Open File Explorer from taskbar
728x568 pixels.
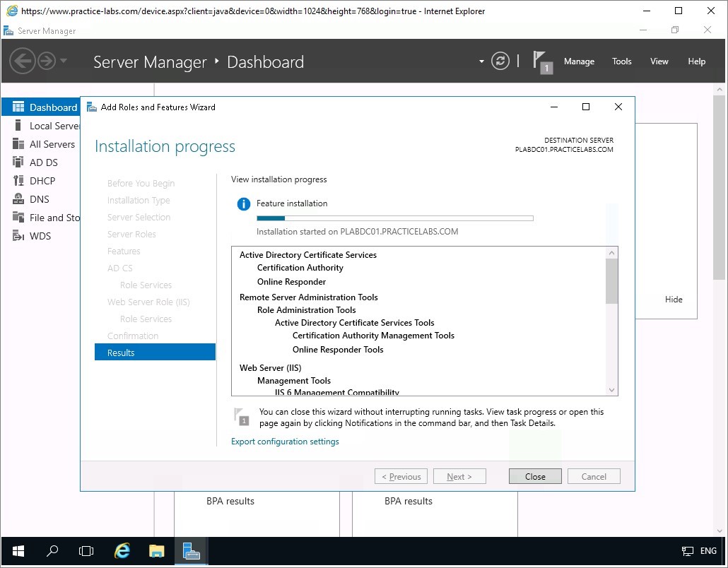point(156,551)
